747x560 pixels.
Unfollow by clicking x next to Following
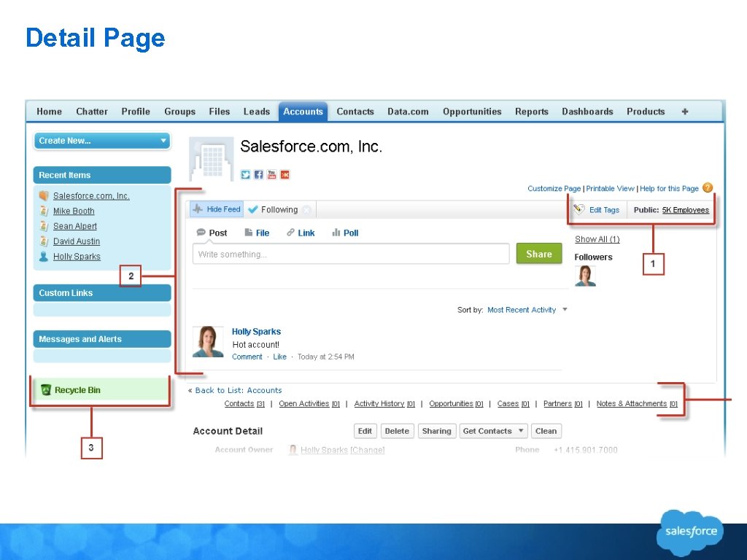click(307, 209)
